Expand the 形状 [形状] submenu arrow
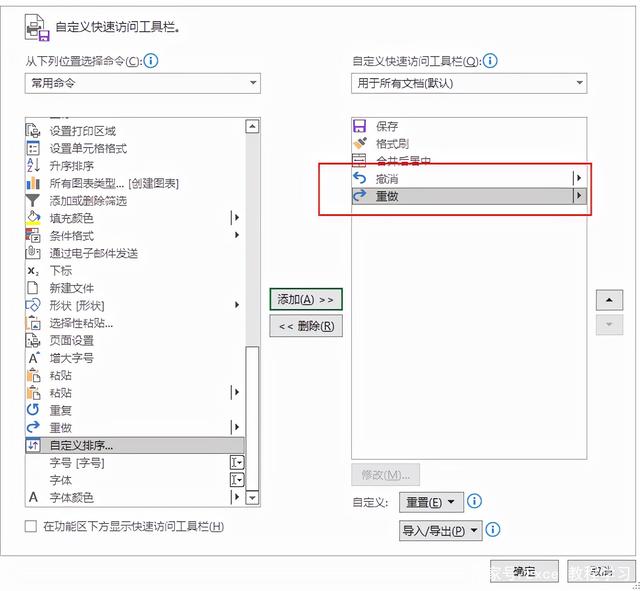 [237, 304]
